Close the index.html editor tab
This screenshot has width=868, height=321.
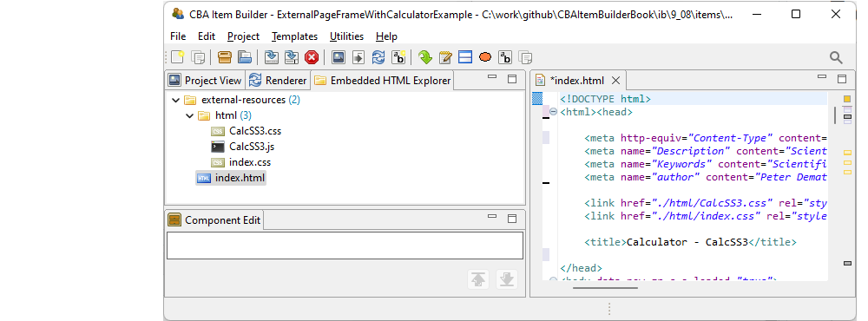tap(615, 80)
